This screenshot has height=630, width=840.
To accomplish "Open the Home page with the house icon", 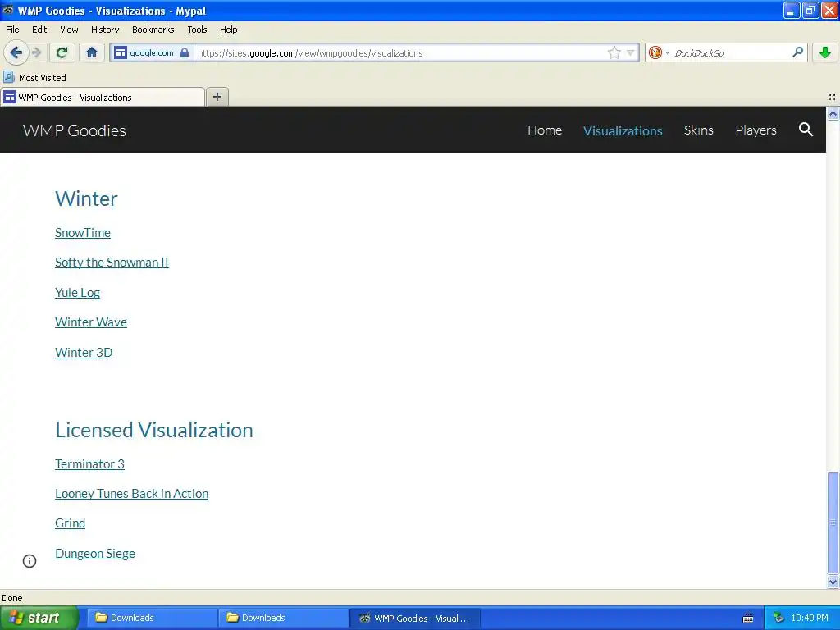I will [x=92, y=52].
